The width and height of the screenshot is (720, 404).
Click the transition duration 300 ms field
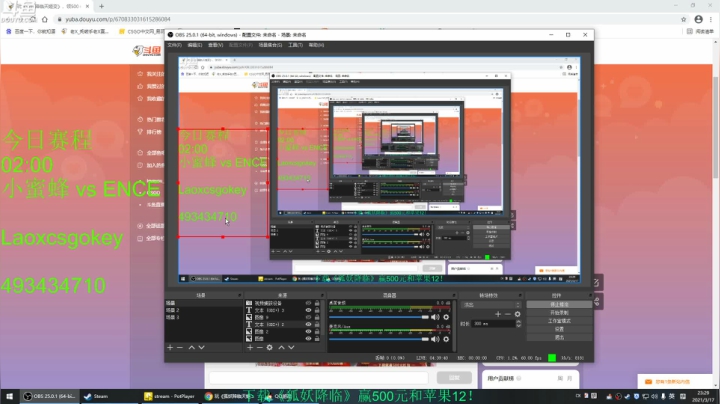pos(493,324)
